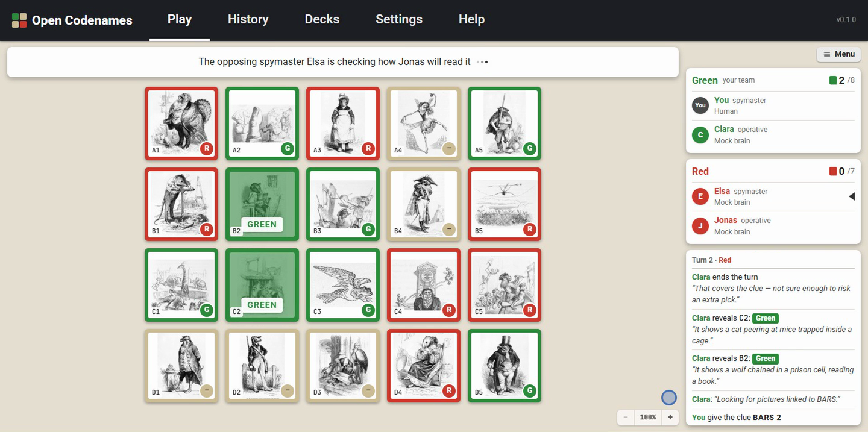This screenshot has height=432, width=868.
Task: Click the blue circle floating button
Action: coord(669,398)
